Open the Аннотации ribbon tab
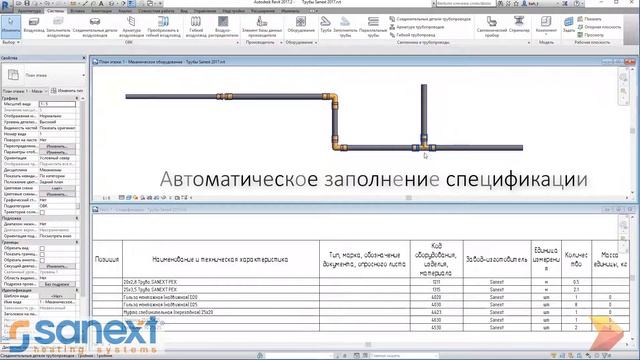 101,11
